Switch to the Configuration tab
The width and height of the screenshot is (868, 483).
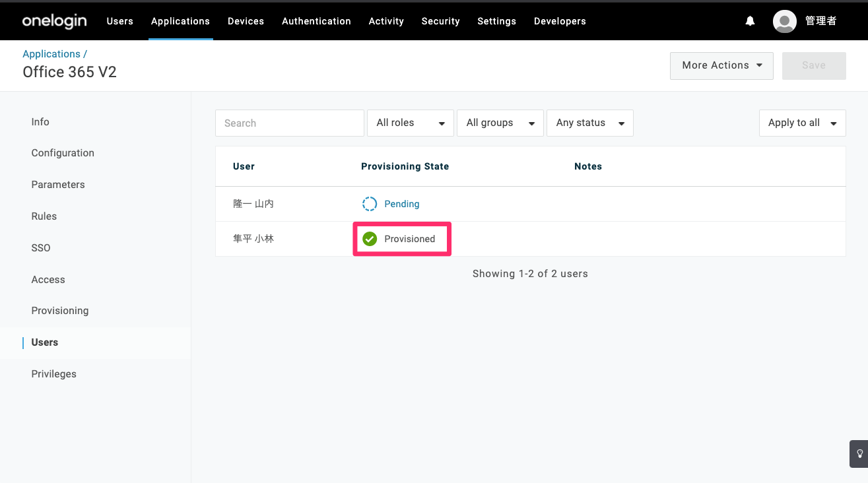(63, 153)
